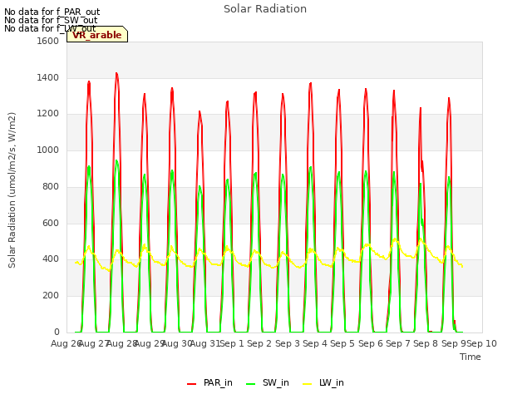Click the Sep 8 x-axis tick label
The image size is (532, 399).
[426, 343]
